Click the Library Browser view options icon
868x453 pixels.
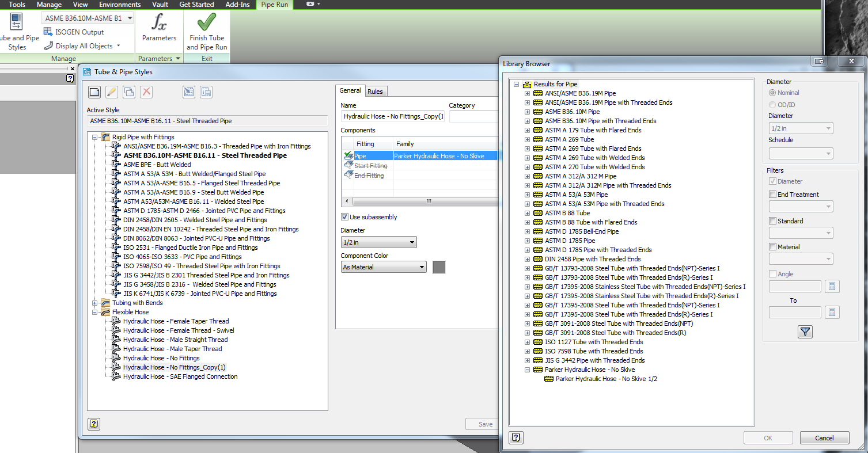(x=819, y=61)
